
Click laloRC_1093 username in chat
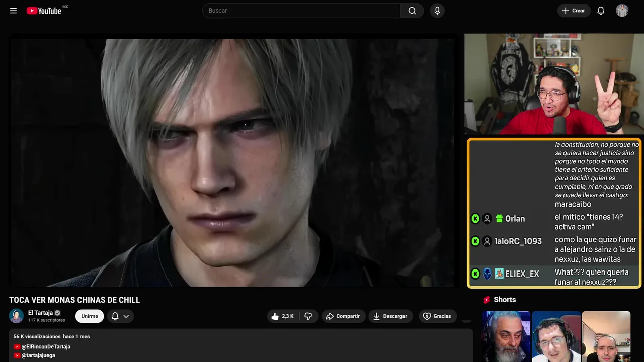(518, 241)
